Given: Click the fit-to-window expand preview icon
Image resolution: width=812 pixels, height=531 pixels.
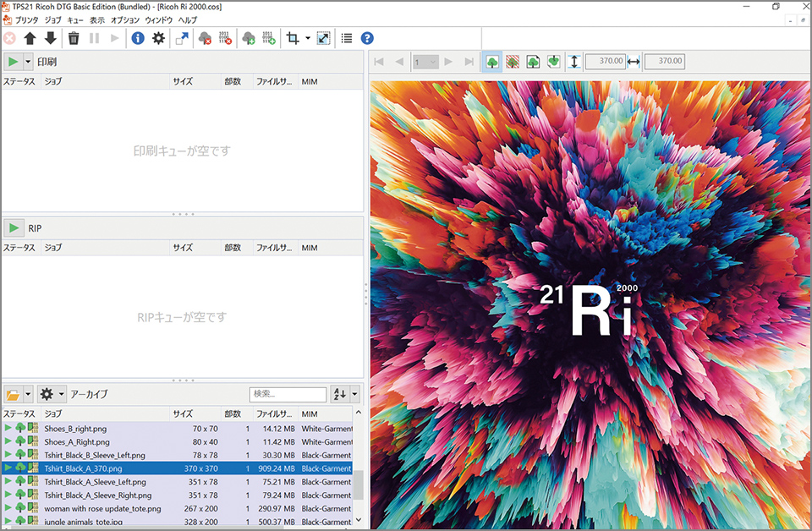Looking at the screenshot, I should [x=323, y=38].
